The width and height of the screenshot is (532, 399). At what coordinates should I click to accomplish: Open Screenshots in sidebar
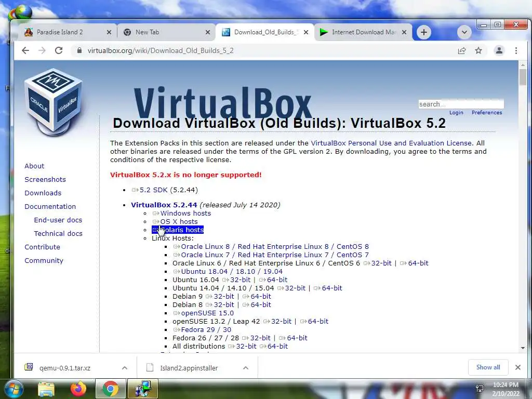pos(45,179)
